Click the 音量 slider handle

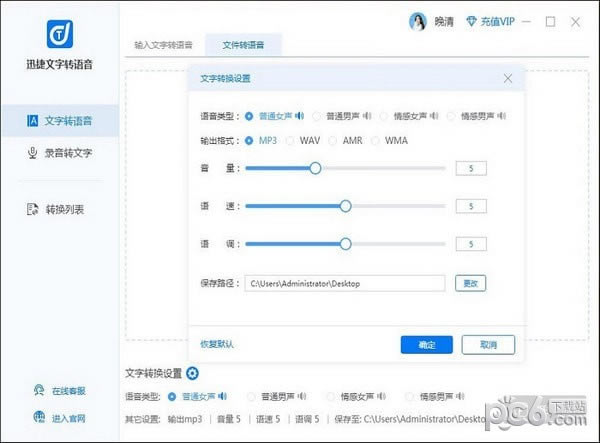point(315,168)
